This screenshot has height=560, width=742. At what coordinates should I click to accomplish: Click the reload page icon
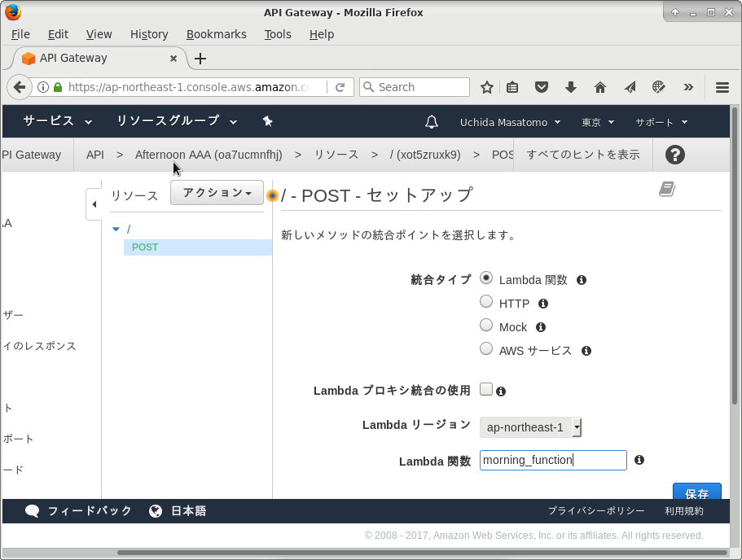pyautogui.click(x=340, y=87)
